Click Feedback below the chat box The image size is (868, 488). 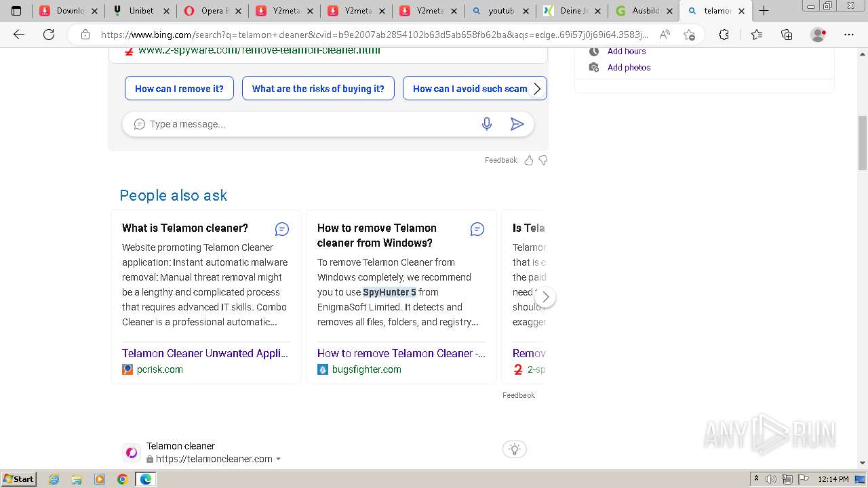click(x=500, y=160)
